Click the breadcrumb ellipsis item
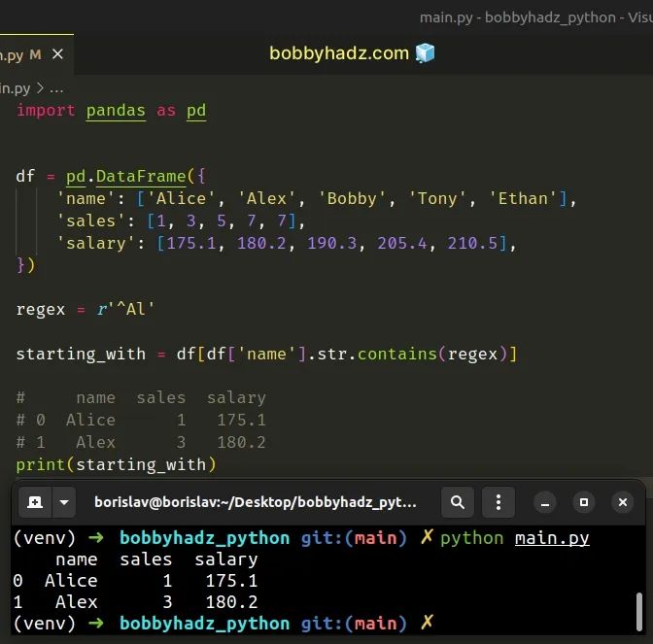Image resolution: width=653 pixels, height=644 pixels. click(56, 88)
